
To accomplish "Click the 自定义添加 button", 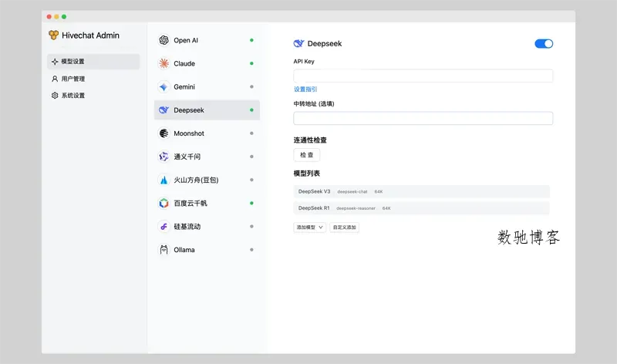I will tap(344, 228).
